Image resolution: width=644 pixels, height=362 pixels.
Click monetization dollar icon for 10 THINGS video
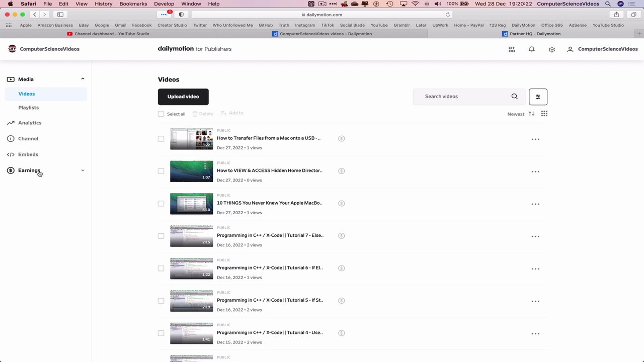click(x=341, y=203)
